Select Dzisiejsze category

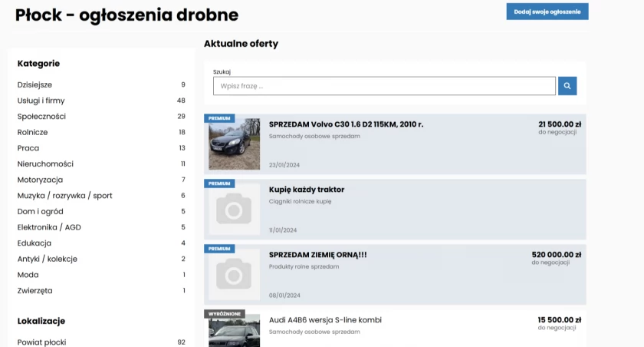34,84
